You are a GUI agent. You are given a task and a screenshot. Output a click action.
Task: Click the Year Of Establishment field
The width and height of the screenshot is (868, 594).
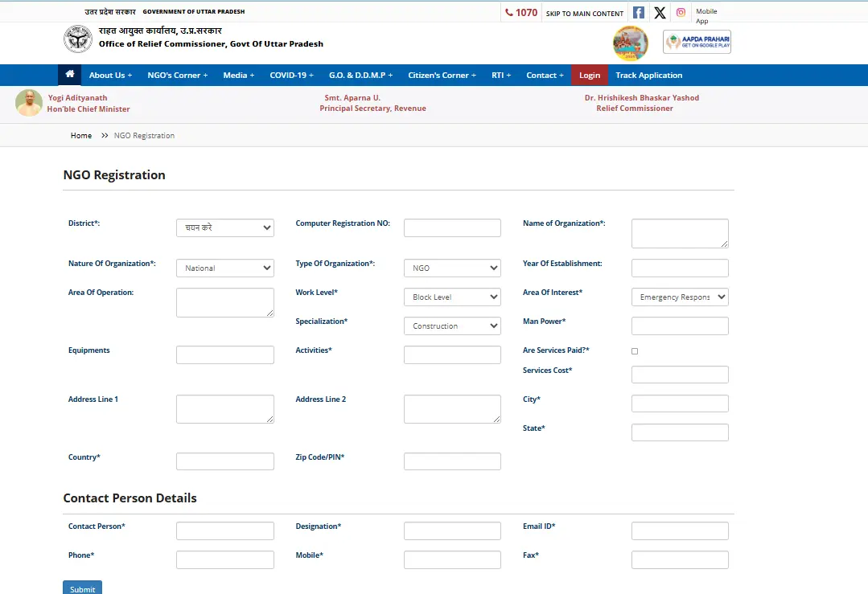tap(680, 268)
